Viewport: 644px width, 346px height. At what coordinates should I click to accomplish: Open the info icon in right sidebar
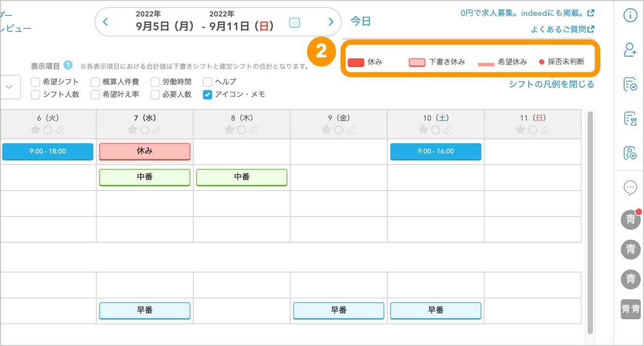pyautogui.click(x=630, y=16)
